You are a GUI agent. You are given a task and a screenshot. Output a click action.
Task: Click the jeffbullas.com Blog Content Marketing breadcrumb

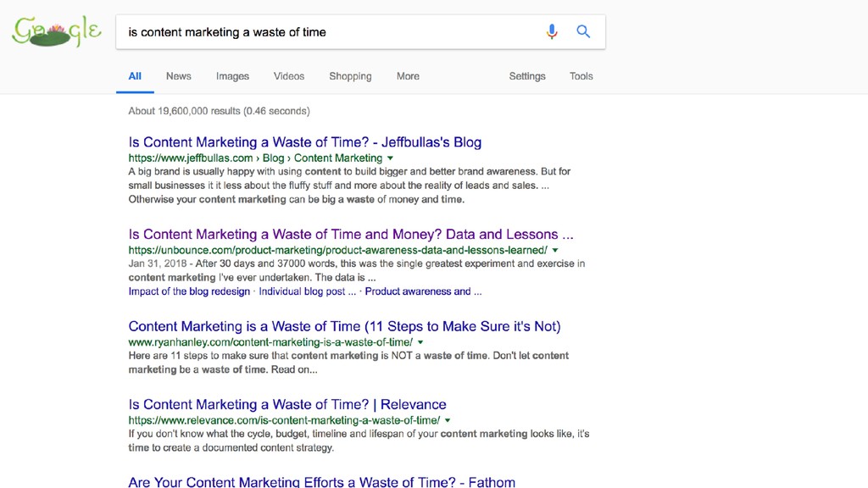255,158
